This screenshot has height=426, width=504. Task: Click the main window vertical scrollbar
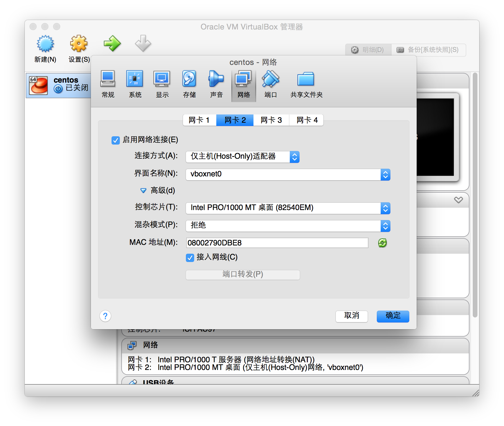pos(475,195)
